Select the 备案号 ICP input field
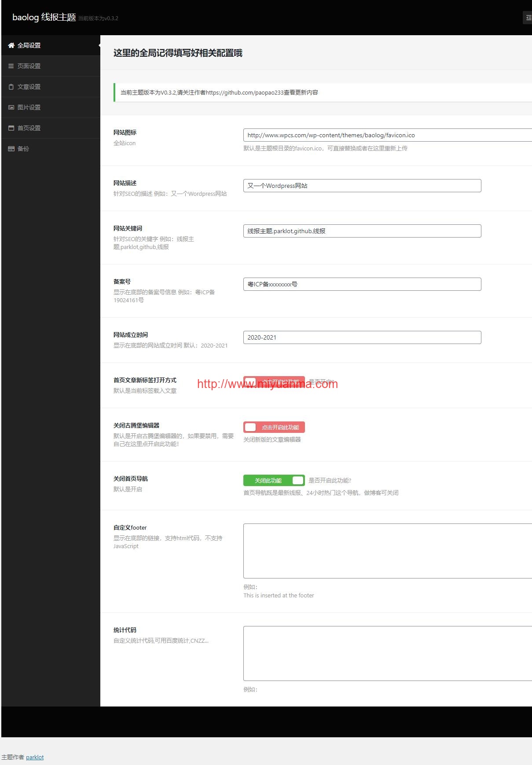Image resolution: width=532 pixels, height=765 pixels. (362, 284)
